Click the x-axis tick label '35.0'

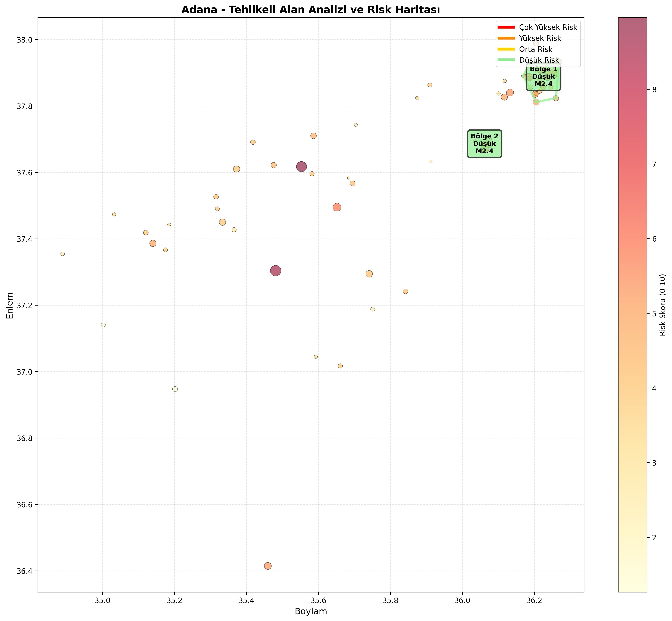click(102, 600)
